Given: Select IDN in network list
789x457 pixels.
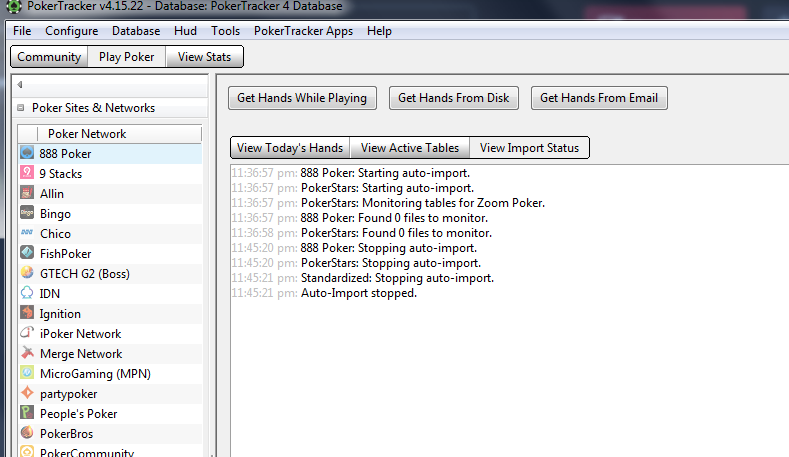Looking at the screenshot, I should (110, 294).
